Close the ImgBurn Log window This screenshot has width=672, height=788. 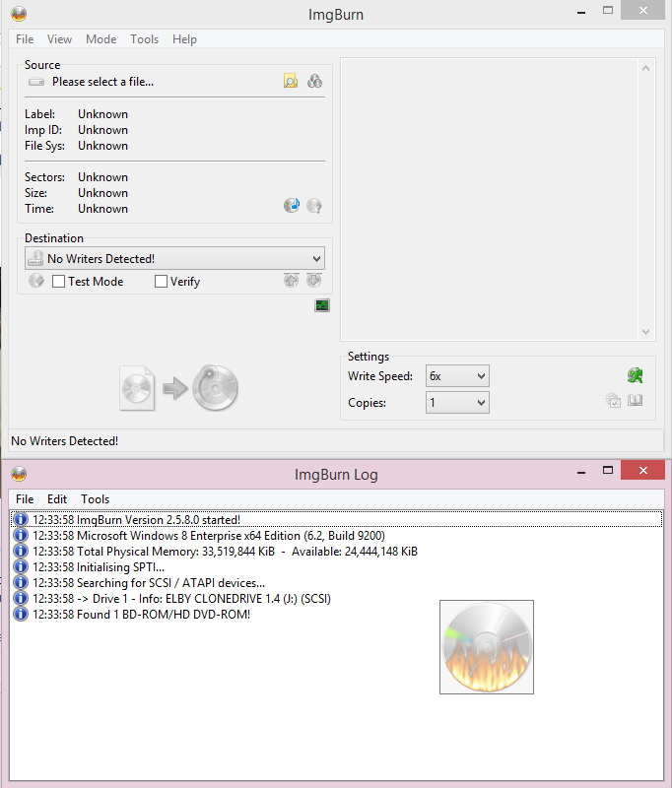(642, 471)
